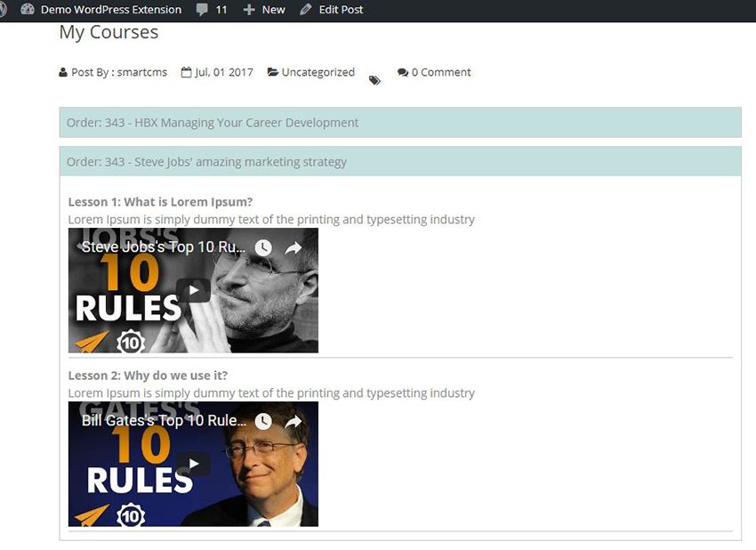The width and height of the screenshot is (756, 550).
Task: Click heading Lesson 2: Why do we use it?
Action: pyautogui.click(x=148, y=376)
